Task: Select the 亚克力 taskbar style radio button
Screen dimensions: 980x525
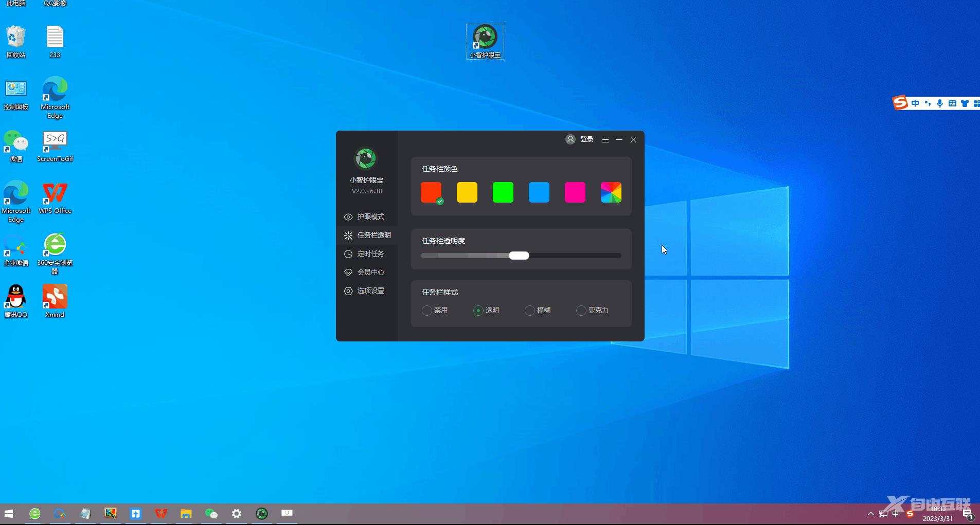Action: [581, 311]
